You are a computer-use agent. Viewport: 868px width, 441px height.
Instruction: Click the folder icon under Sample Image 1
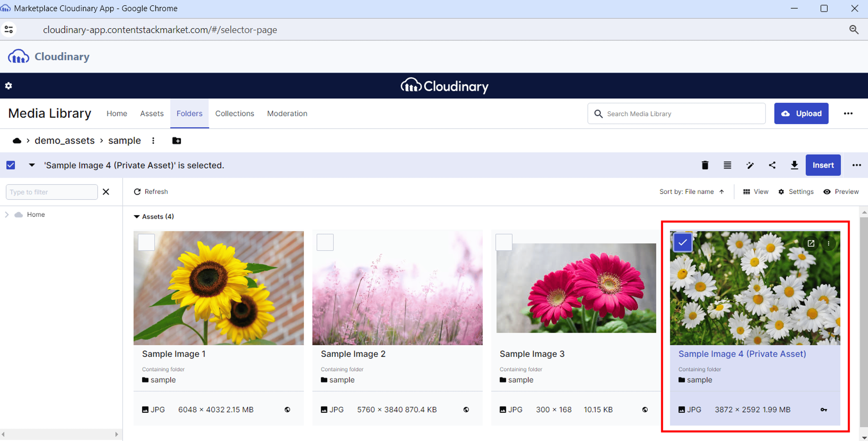click(145, 380)
